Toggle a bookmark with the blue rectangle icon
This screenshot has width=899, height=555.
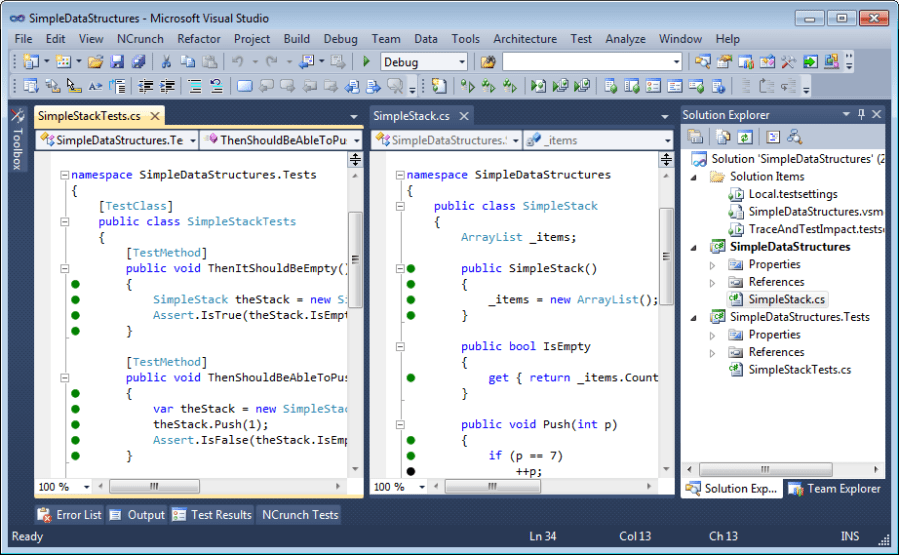[x=245, y=87]
